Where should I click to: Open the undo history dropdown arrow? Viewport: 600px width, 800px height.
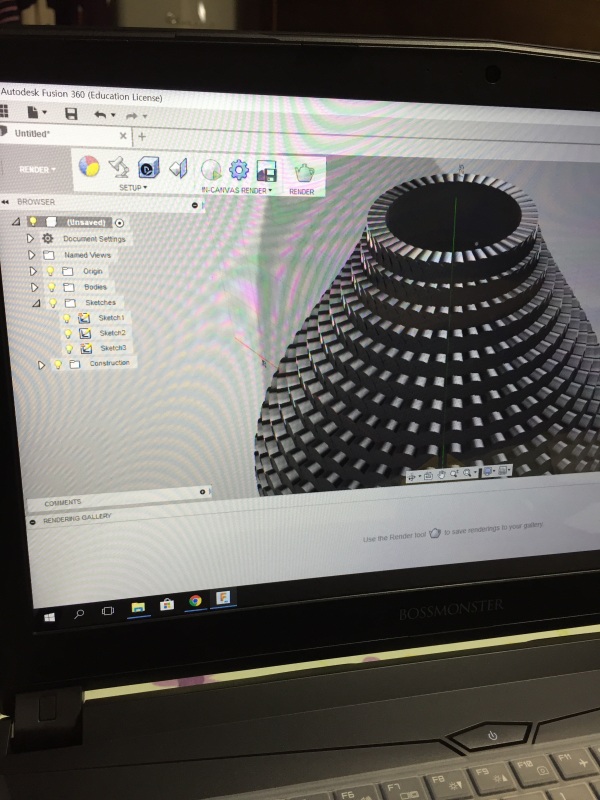113,115
